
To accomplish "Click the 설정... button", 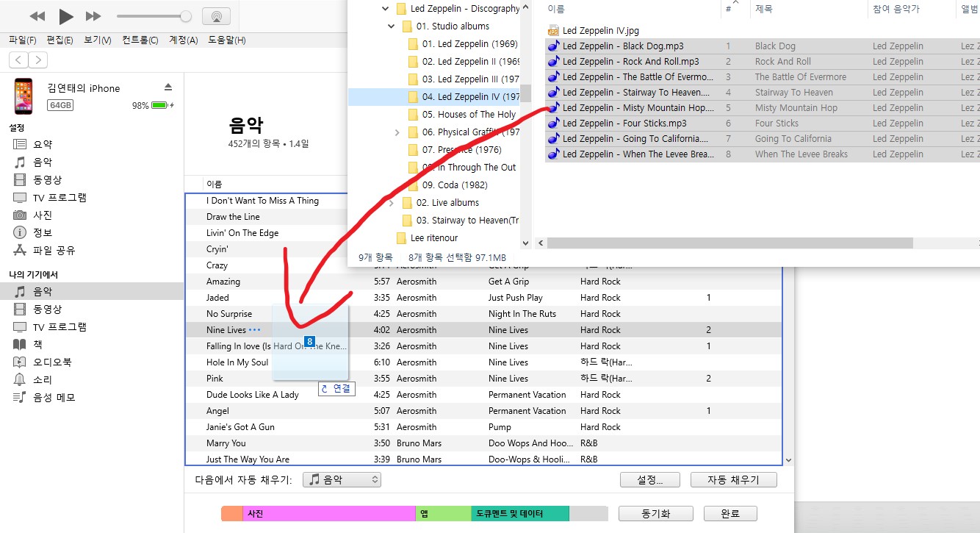I will [651, 480].
